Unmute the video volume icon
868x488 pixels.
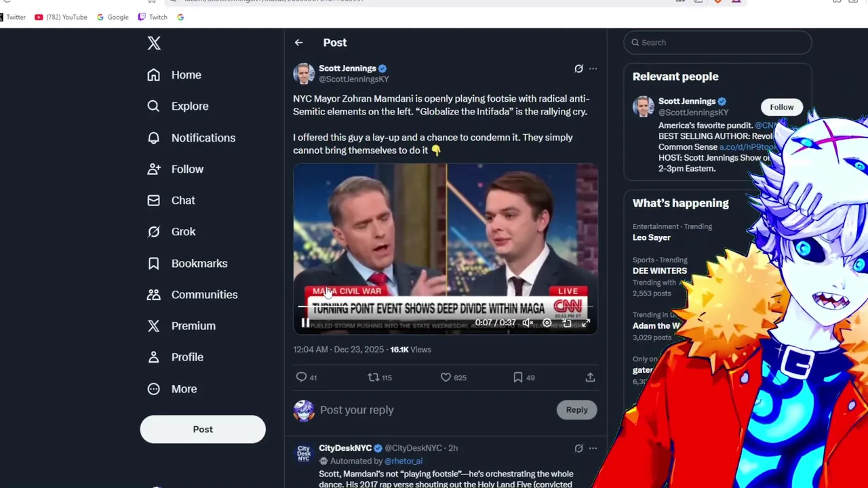(527, 323)
